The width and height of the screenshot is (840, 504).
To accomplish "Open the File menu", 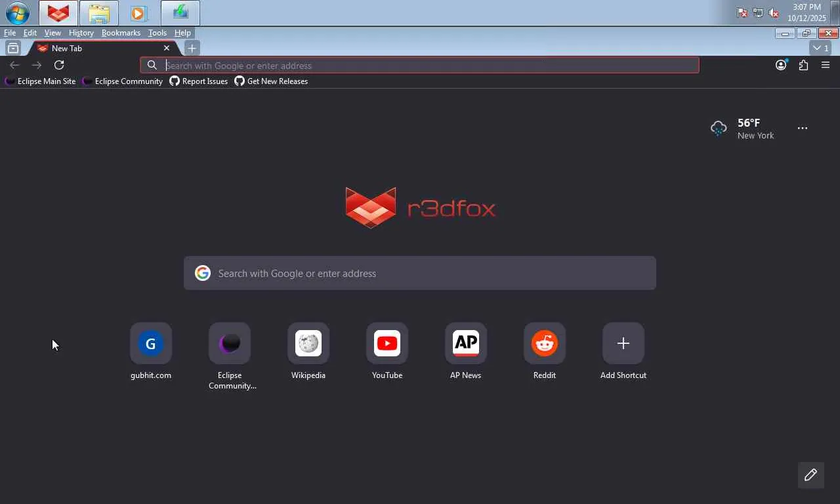I will [x=10, y=33].
